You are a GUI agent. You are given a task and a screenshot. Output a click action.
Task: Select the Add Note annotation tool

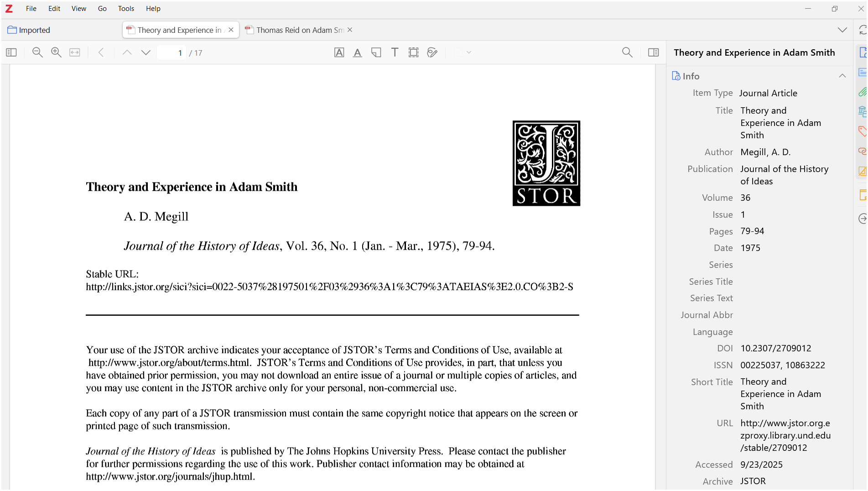pyautogui.click(x=376, y=52)
